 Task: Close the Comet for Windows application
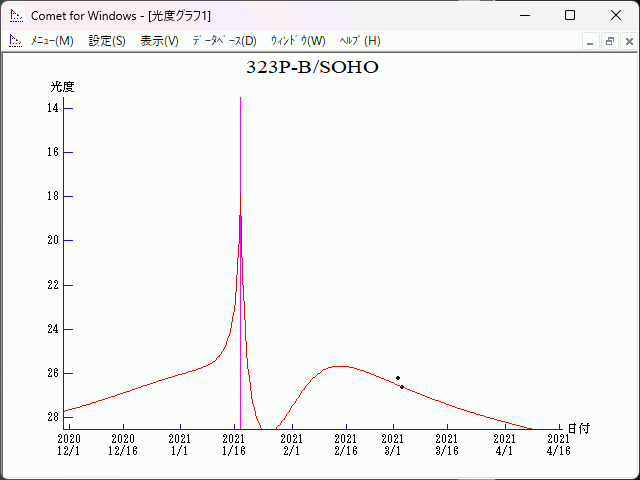(616, 16)
